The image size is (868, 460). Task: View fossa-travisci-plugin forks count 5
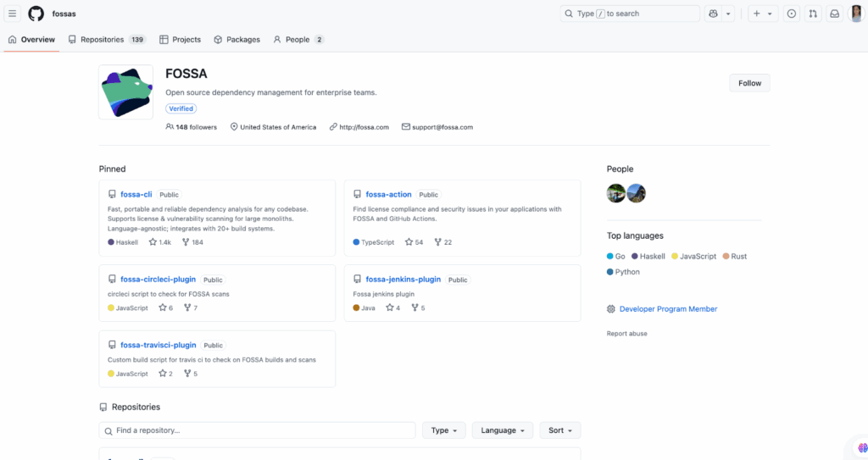(x=191, y=374)
